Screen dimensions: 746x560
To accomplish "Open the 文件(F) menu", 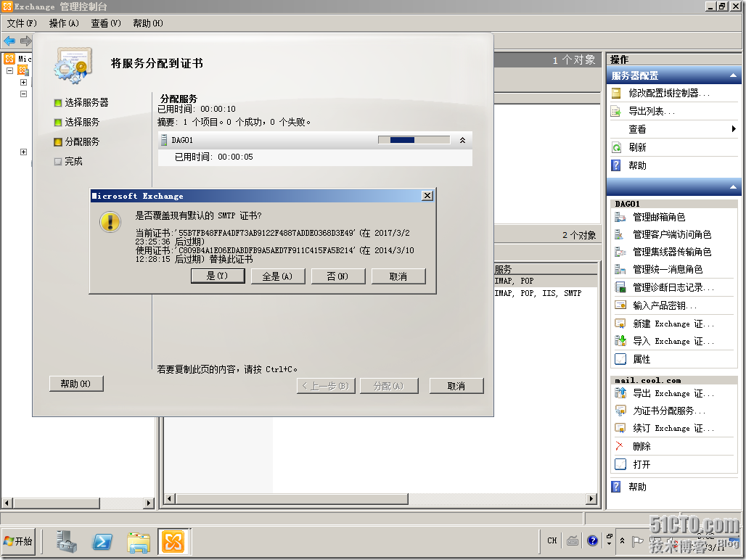I will (22, 23).
